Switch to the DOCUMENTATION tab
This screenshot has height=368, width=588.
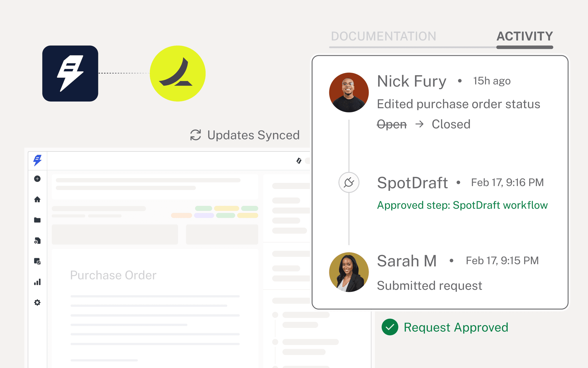(x=384, y=37)
